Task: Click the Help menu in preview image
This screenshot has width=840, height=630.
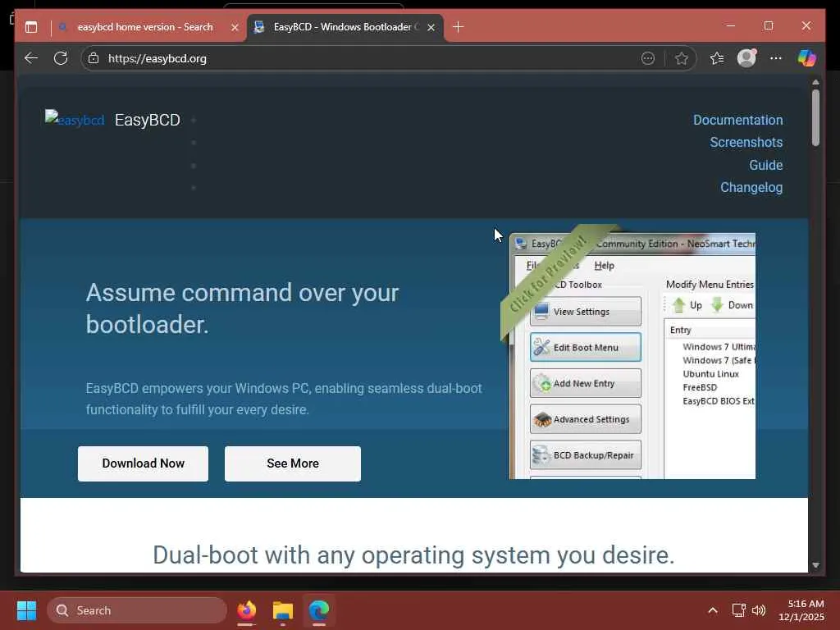Action: point(604,265)
